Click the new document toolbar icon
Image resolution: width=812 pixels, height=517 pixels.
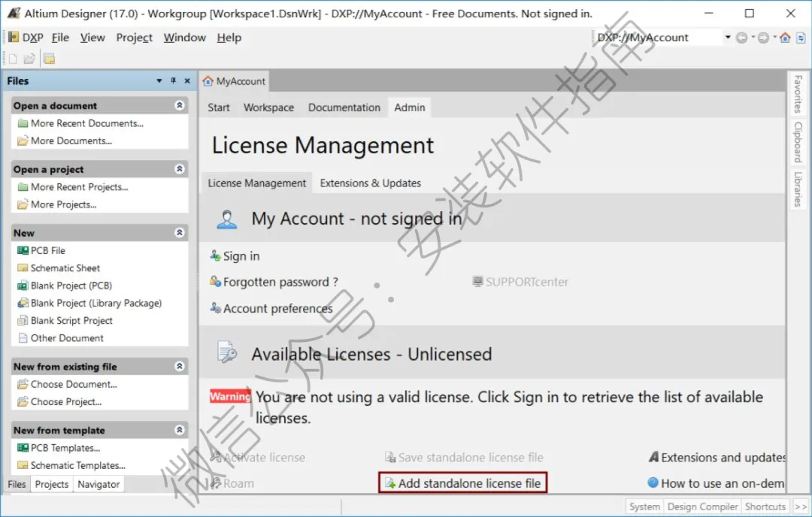click(13, 59)
